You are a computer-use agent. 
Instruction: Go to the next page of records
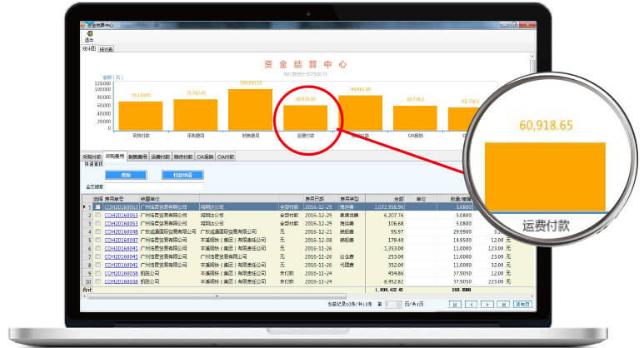pos(487,304)
